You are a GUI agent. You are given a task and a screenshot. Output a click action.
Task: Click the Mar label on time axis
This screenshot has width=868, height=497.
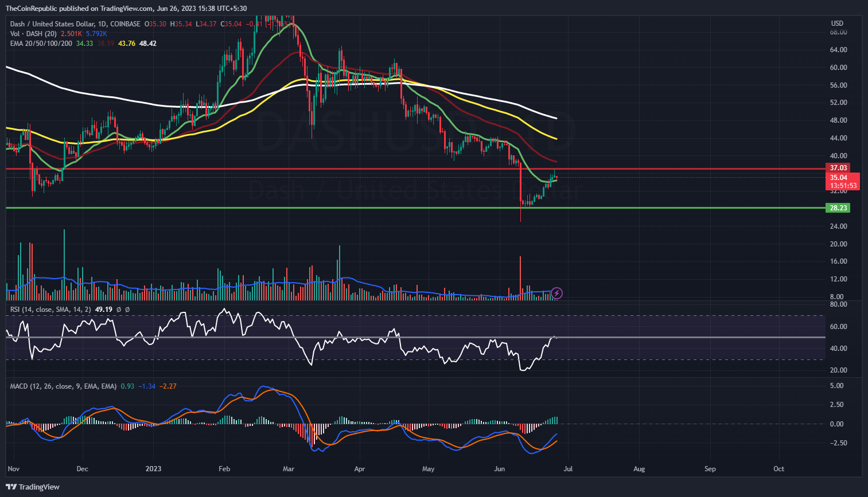click(x=289, y=469)
